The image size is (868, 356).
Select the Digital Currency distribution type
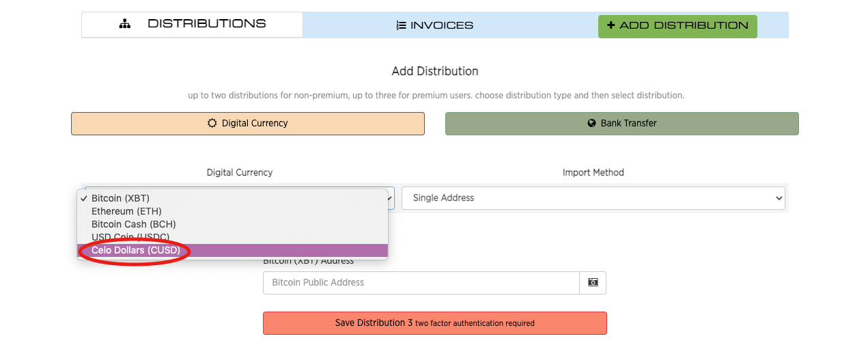(x=247, y=124)
